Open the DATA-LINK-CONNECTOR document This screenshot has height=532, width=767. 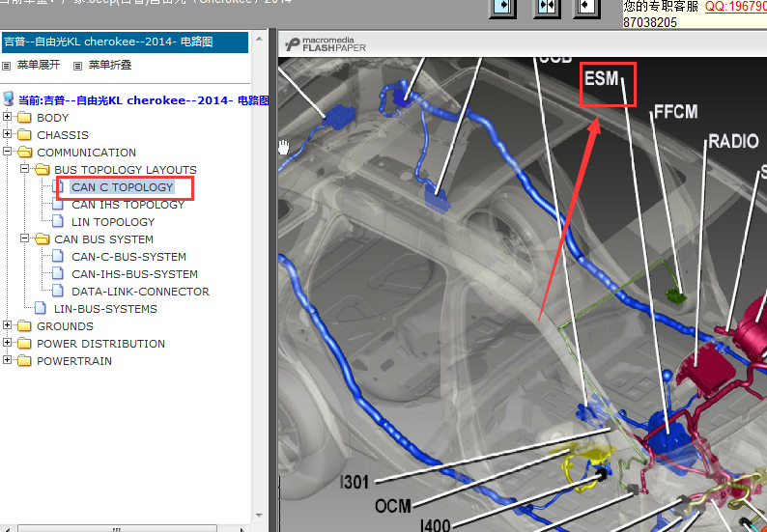(x=140, y=292)
